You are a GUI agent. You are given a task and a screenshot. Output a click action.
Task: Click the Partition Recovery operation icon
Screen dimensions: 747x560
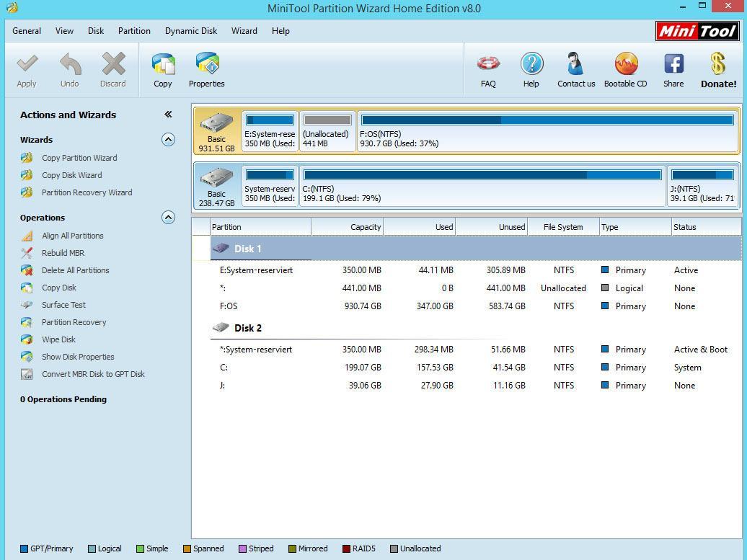(x=27, y=322)
